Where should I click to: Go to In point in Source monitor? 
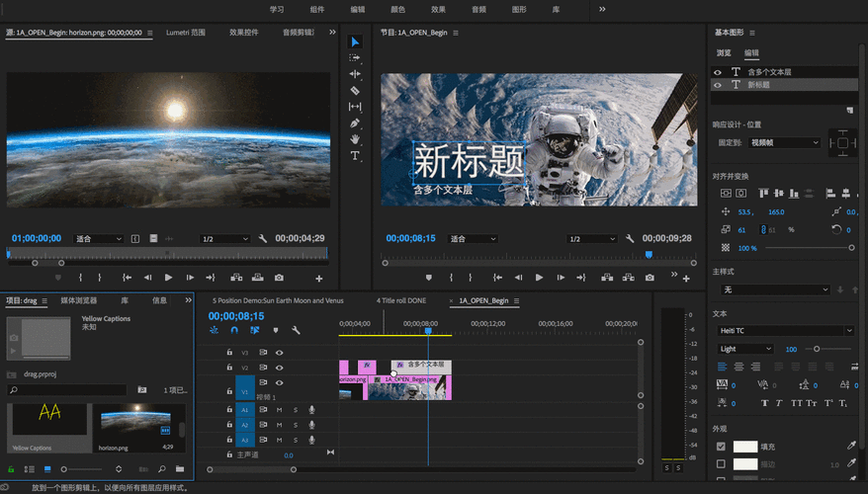(x=127, y=278)
